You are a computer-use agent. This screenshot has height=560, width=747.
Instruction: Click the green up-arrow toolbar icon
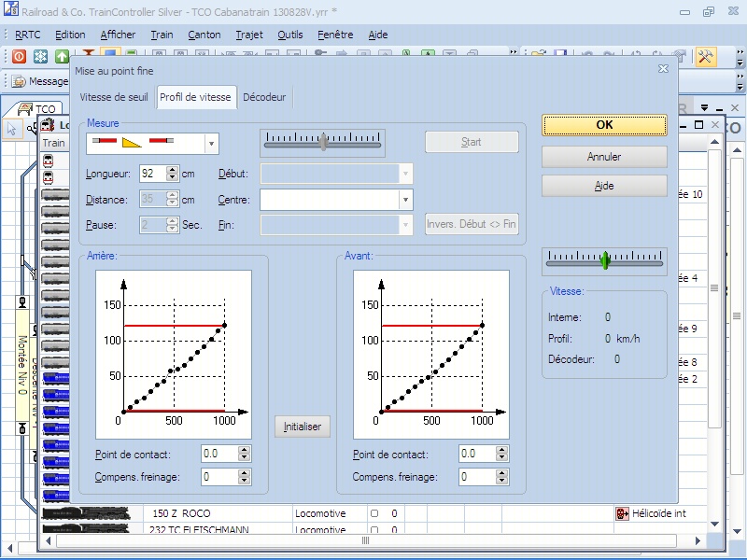[62, 57]
